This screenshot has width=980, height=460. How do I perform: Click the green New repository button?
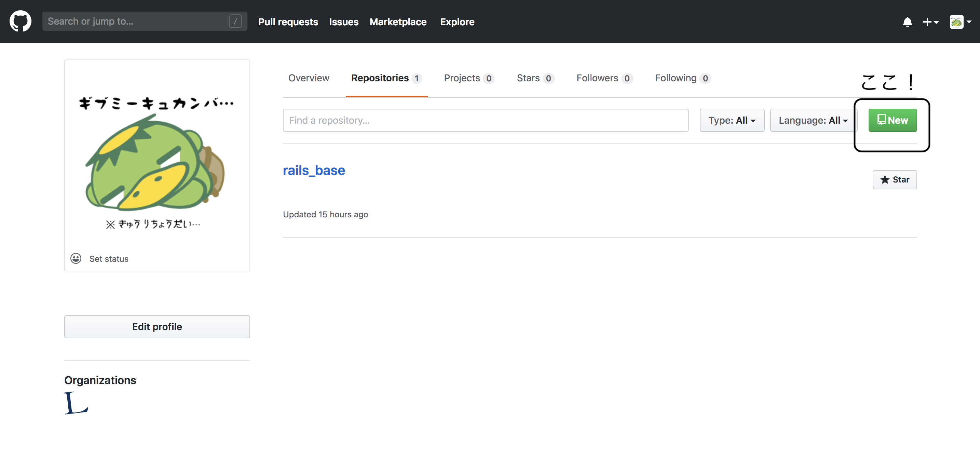[x=892, y=120]
